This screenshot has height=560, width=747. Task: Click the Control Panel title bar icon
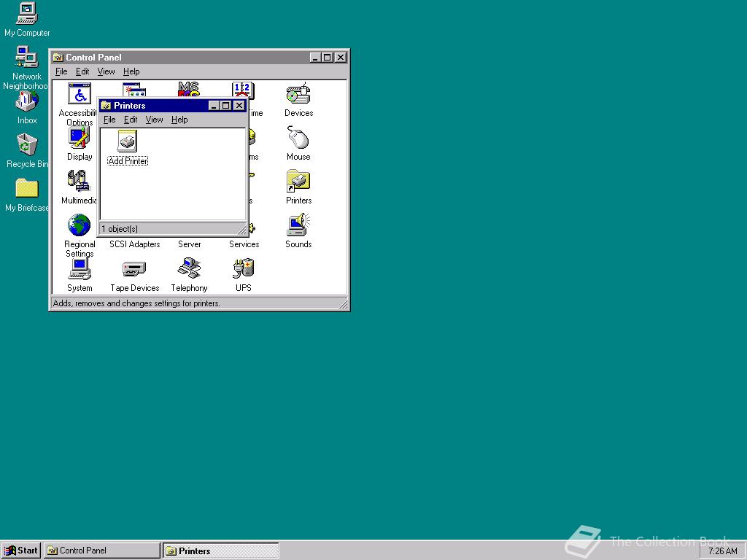(x=58, y=58)
